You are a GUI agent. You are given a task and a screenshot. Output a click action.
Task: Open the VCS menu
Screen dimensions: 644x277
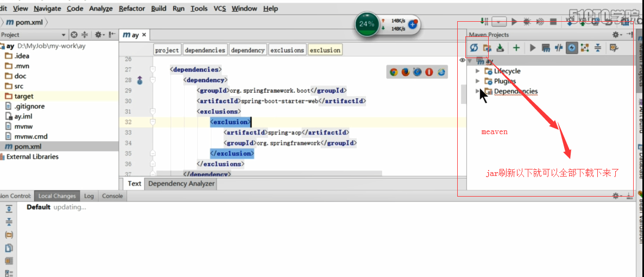click(x=220, y=8)
